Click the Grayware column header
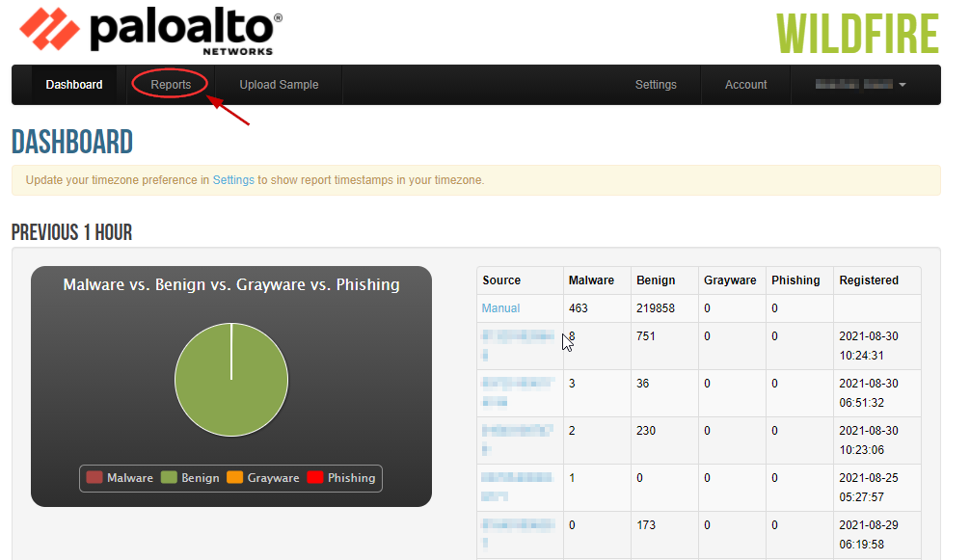 (732, 280)
